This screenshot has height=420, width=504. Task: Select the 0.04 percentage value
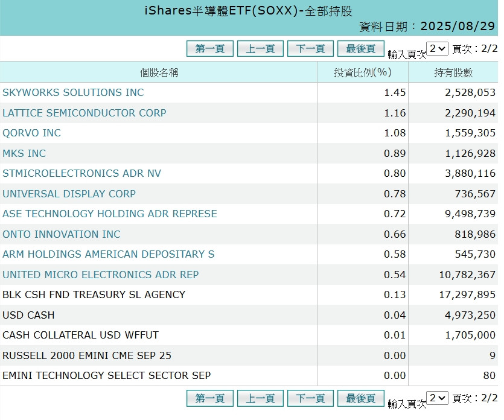click(x=395, y=316)
